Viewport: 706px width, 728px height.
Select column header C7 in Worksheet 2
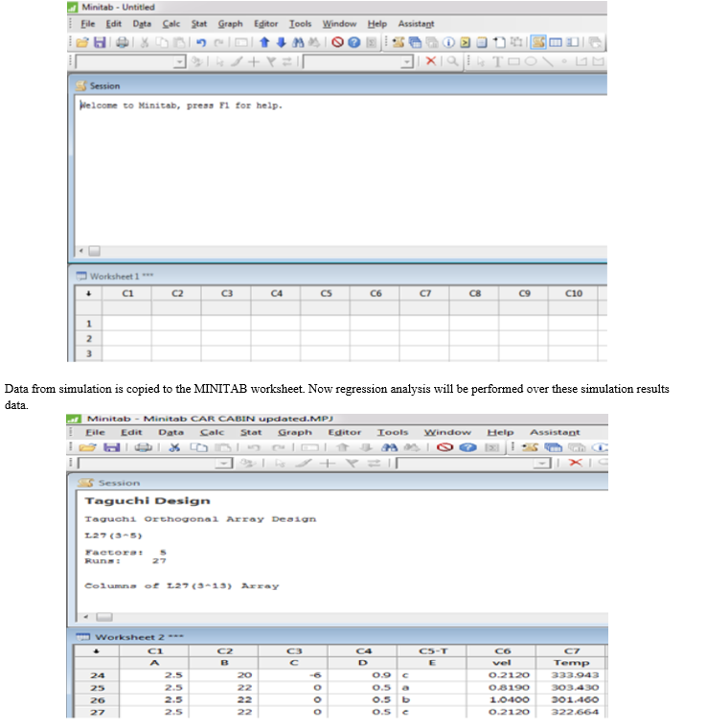pos(571,651)
